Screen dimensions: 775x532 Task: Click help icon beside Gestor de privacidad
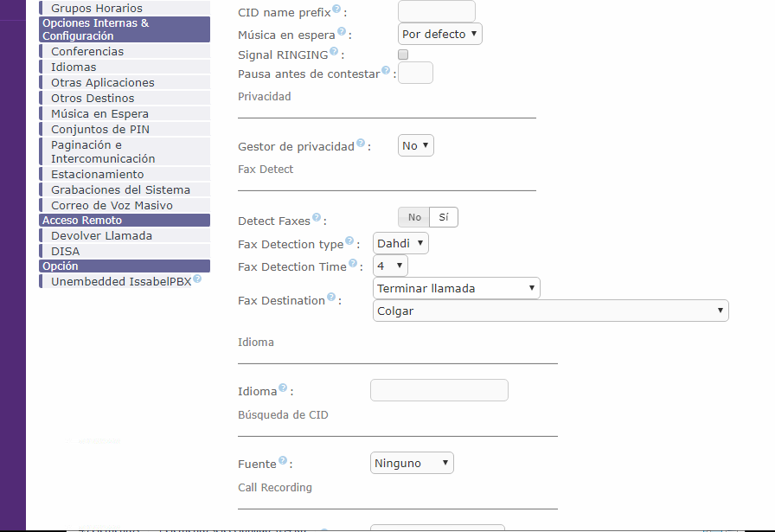(x=360, y=144)
